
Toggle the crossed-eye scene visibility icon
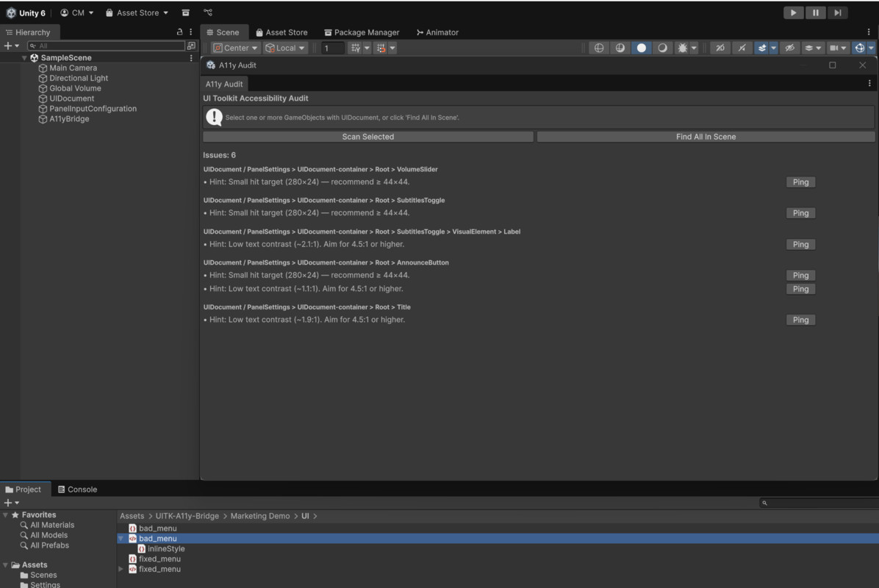click(790, 47)
